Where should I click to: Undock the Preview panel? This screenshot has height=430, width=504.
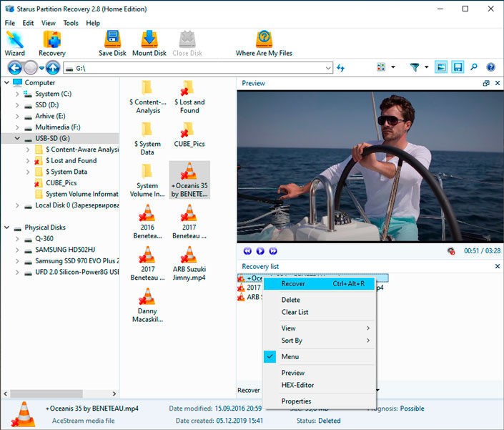[x=486, y=83]
